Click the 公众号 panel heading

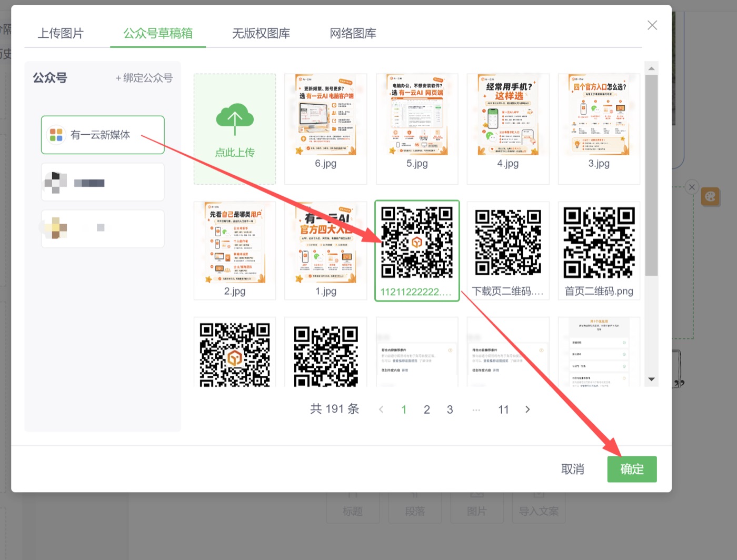click(x=50, y=78)
